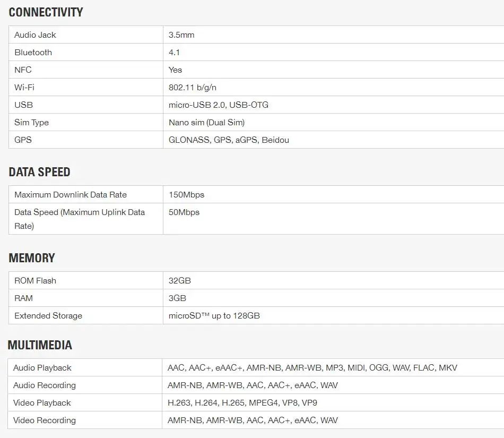Screen dimensions: 504x438
Task: Select the Bluetooth row label
Action: pos(33,53)
